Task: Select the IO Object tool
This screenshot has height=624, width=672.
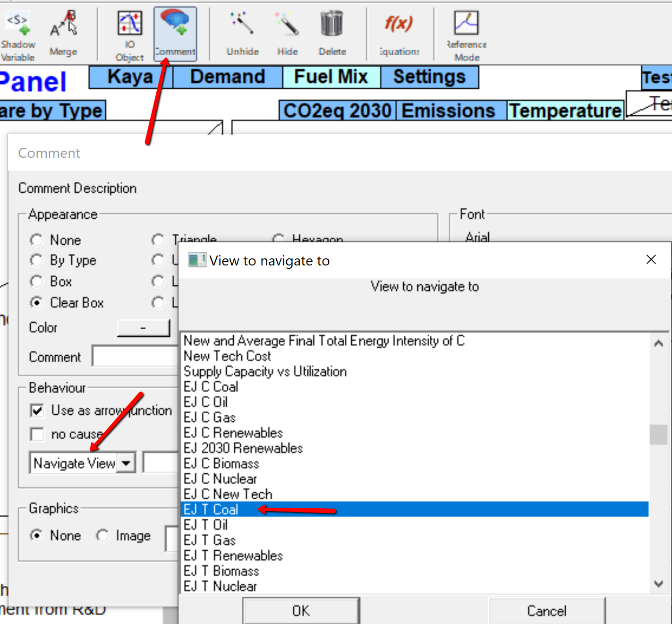Action: [x=129, y=36]
